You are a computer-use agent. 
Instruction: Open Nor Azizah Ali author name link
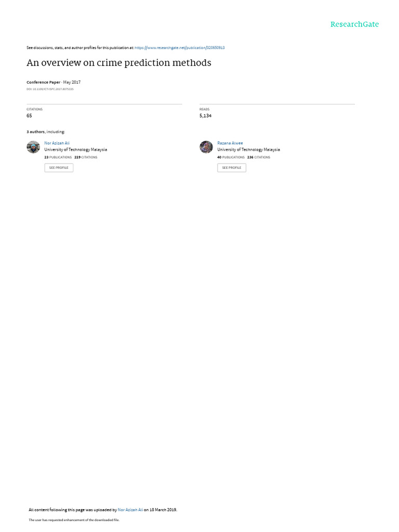tap(57, 143)
